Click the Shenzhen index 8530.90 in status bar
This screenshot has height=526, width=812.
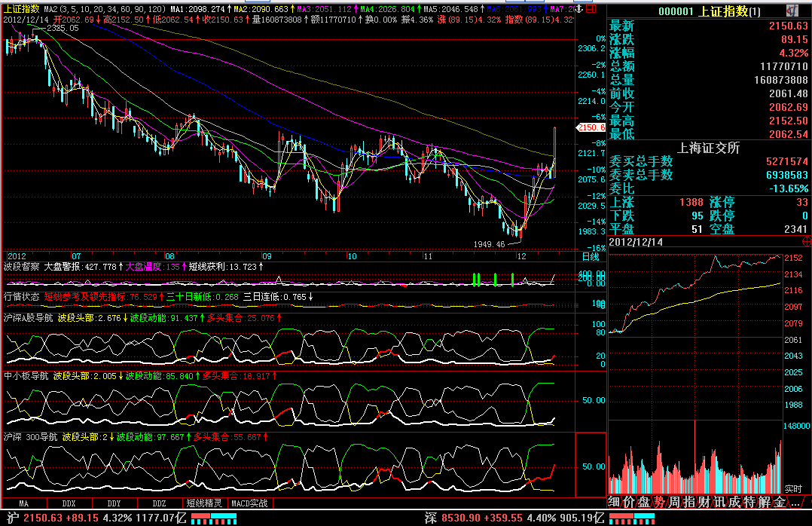click(461, 518)
